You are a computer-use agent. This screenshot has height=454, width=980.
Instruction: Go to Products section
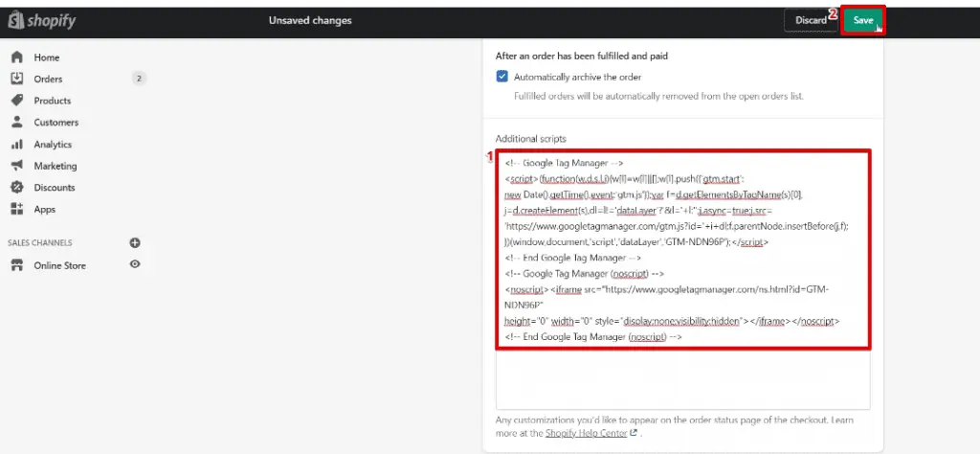click(x=53, y=101)
